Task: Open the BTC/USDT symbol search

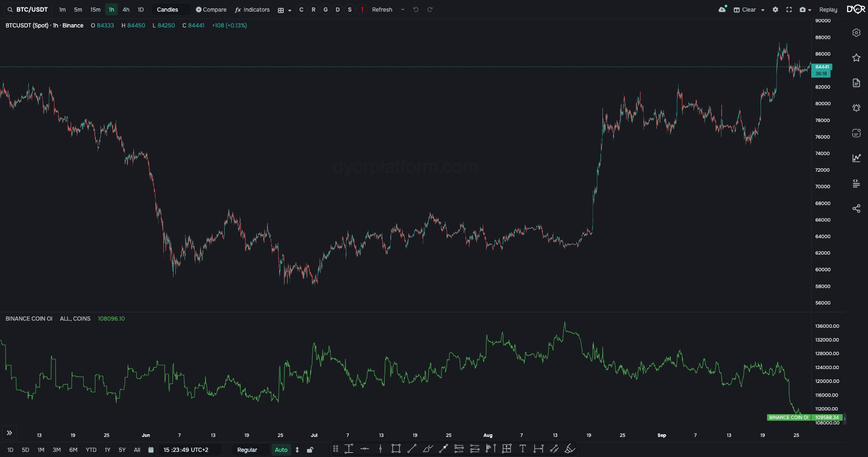Action: [x=28, y=9]
